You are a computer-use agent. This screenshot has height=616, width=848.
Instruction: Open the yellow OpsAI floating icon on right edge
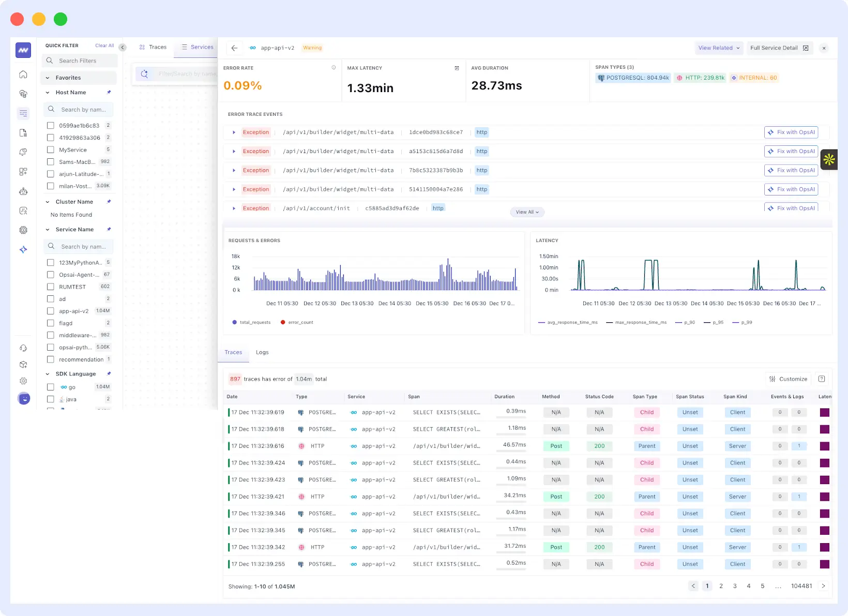coord(828,159)
